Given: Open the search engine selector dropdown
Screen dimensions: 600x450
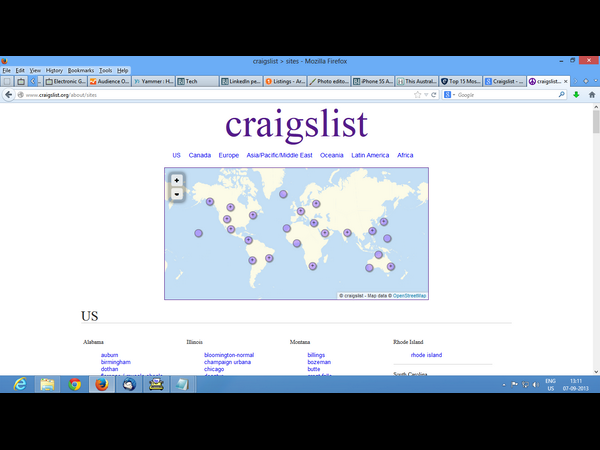Looking at the screenshot, I should click(449, 95).
